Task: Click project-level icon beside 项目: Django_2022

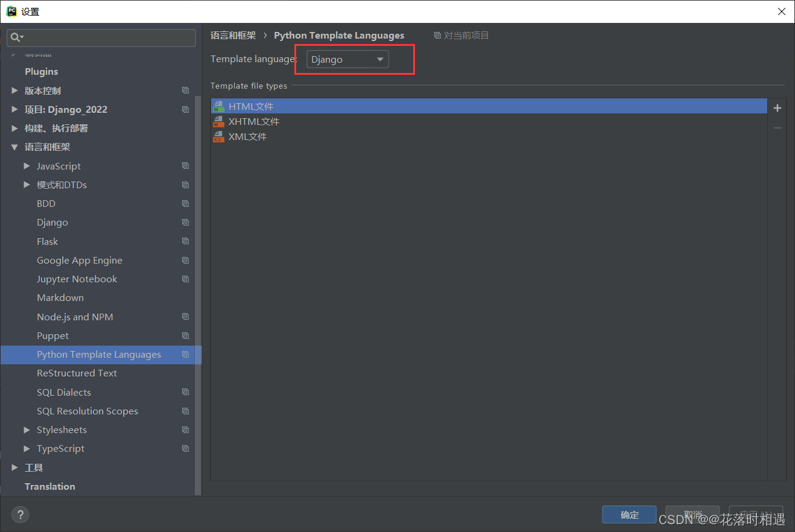Action: (185, 109)
